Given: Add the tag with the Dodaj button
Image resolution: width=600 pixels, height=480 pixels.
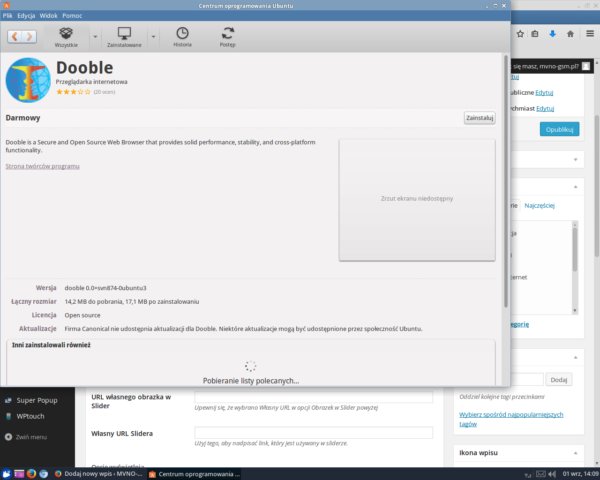Looking at the screenshot, I should coord(559,380).
